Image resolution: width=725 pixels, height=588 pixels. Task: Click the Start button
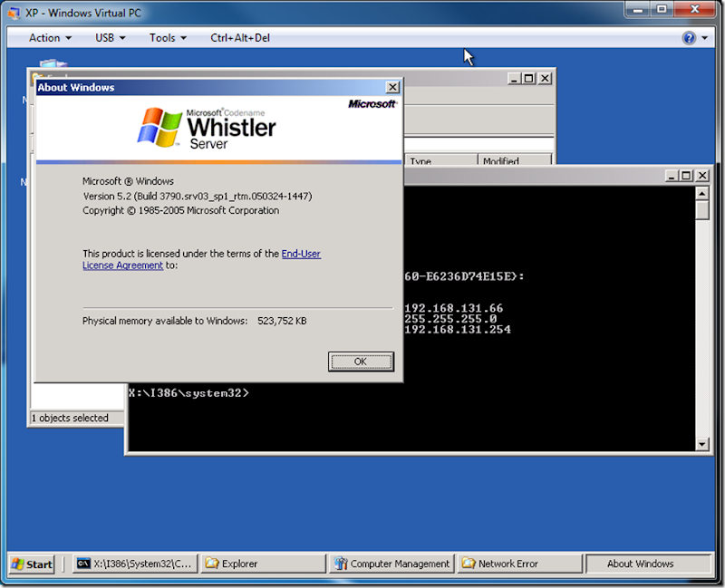tap(32, 564)
